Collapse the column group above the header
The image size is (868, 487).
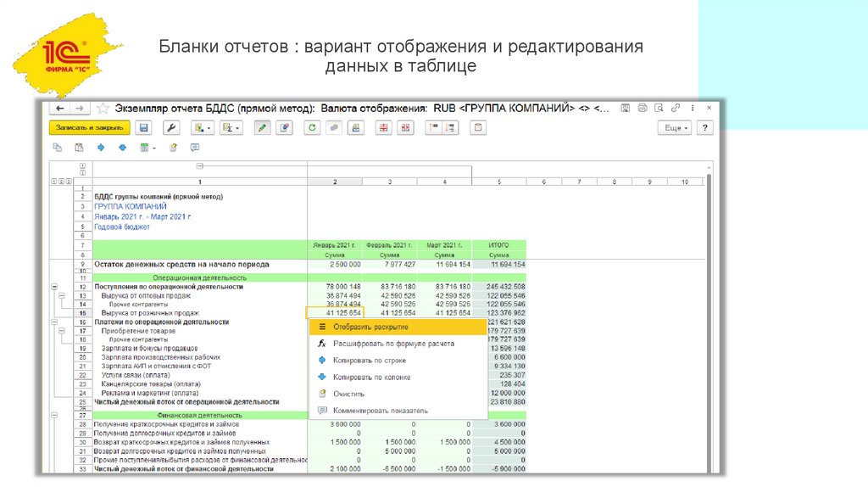point(199,166)
